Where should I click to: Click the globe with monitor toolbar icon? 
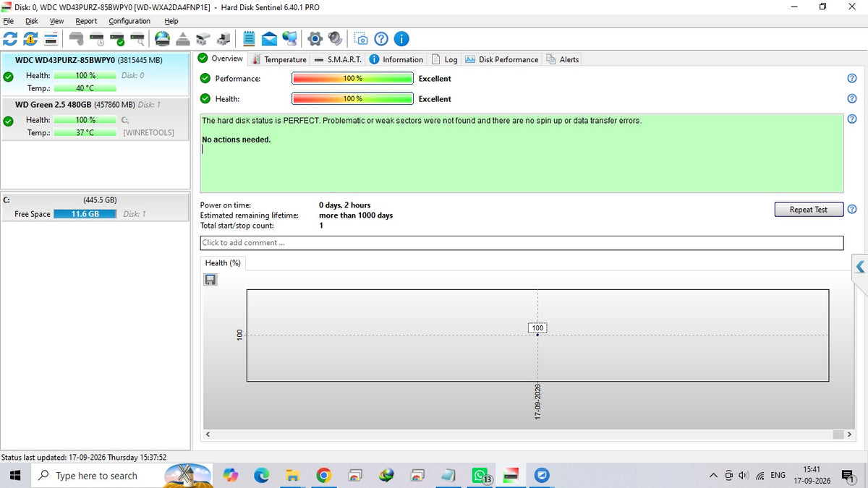click(x=290, y=38)
